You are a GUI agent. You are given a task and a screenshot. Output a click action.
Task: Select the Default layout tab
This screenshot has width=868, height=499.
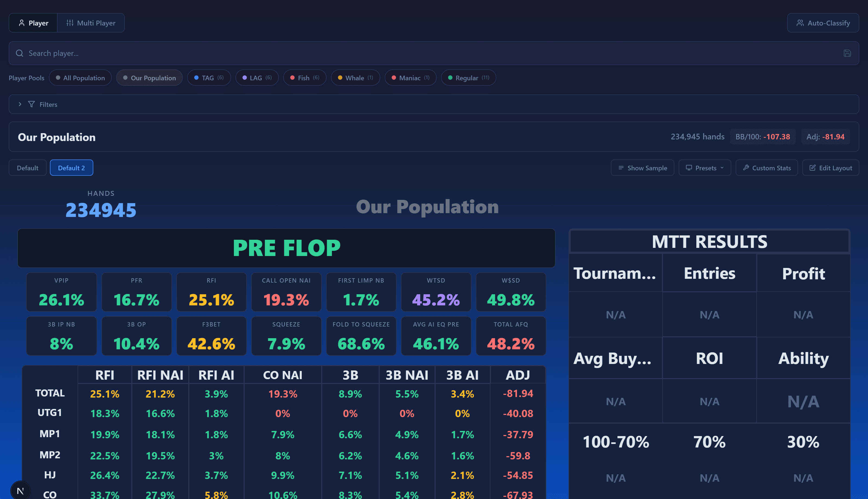(27, 168)
